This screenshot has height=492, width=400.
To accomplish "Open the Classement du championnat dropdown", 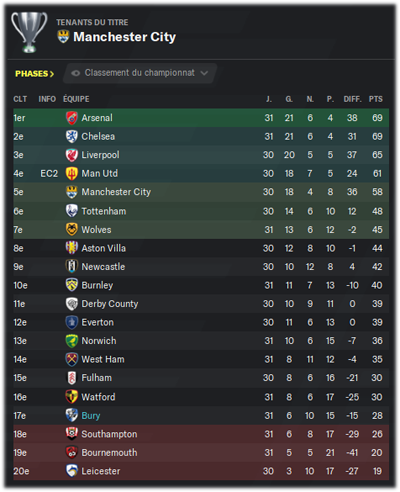I will 140,73.
